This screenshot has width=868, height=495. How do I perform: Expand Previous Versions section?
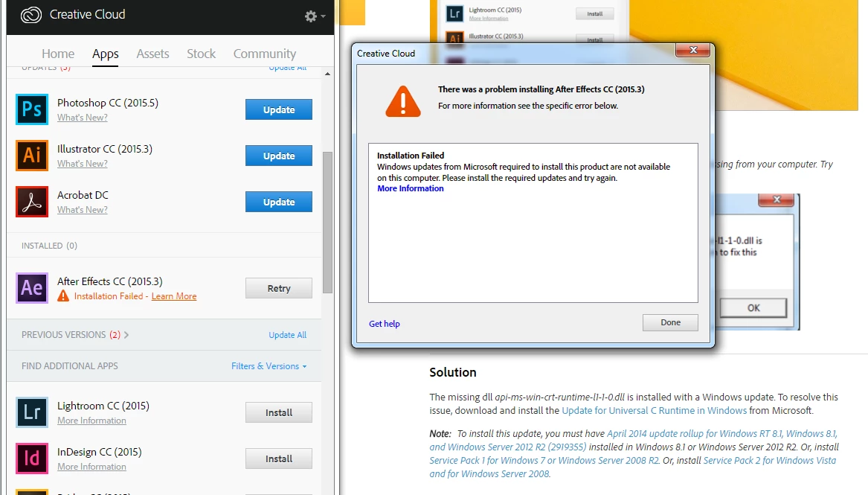tap(74, 334)
